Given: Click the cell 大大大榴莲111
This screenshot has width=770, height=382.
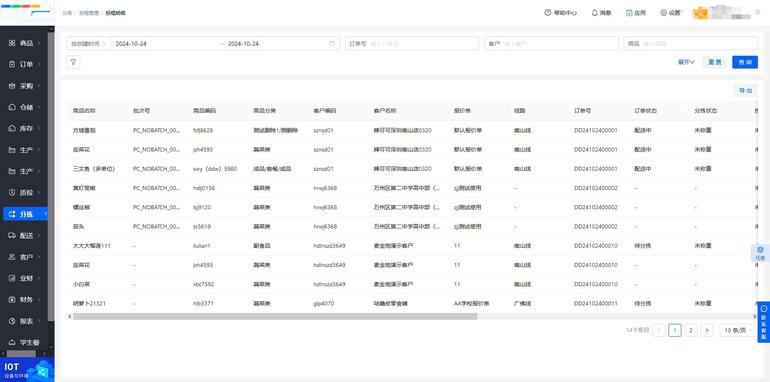Looking at the screenshot, I should (92, 246).
